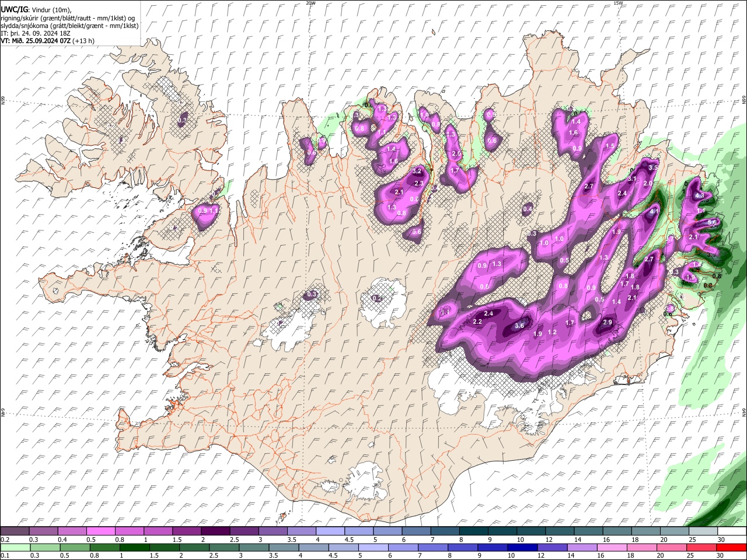Pick the rain-scale swatch between 0.5 and 0.8

pos(75,547)
